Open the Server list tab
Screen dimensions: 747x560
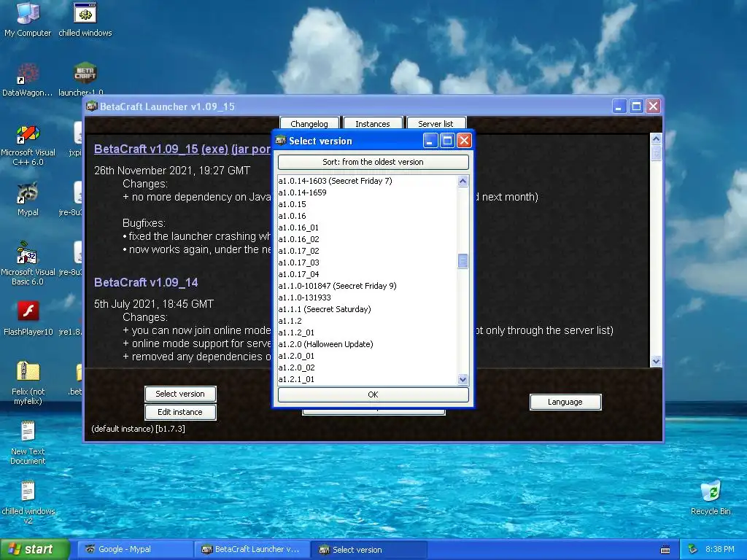(436, 123)
